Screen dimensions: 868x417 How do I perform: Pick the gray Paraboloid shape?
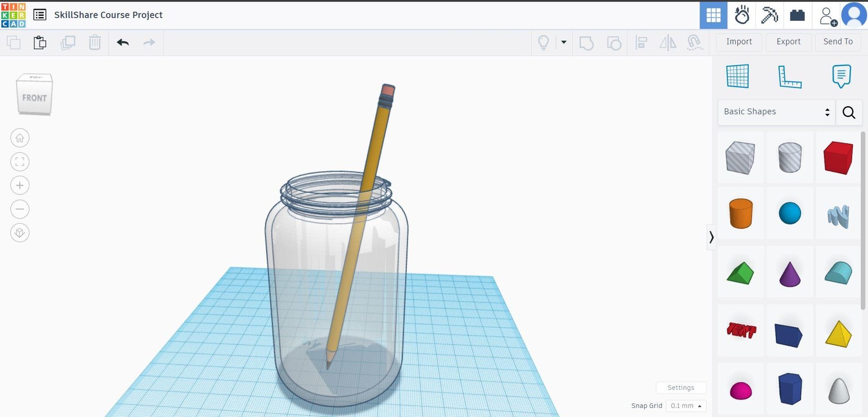pos(839,390)
